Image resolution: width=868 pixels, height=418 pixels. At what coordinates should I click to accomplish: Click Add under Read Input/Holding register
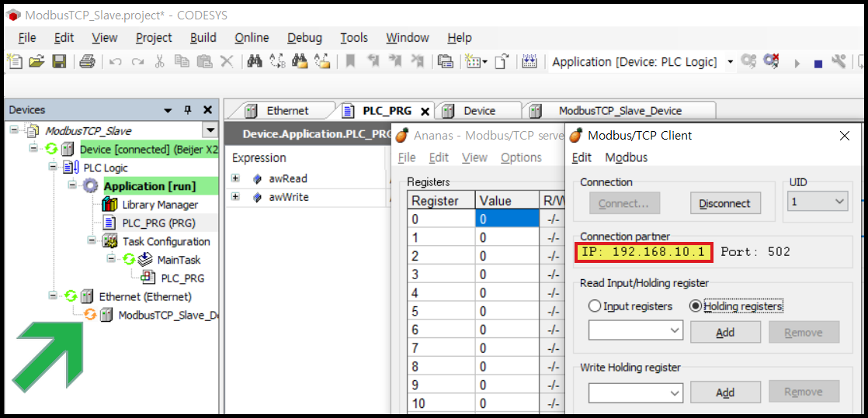pos(724,332)
